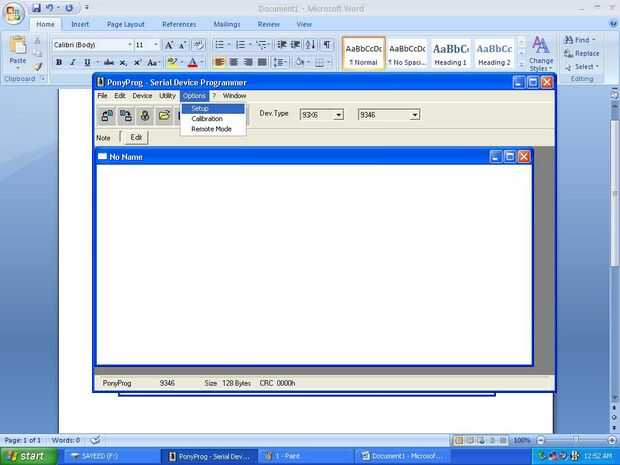Apply the Heading 1 style
Viewport: 620px width, 465px height.
coord(451,54)
